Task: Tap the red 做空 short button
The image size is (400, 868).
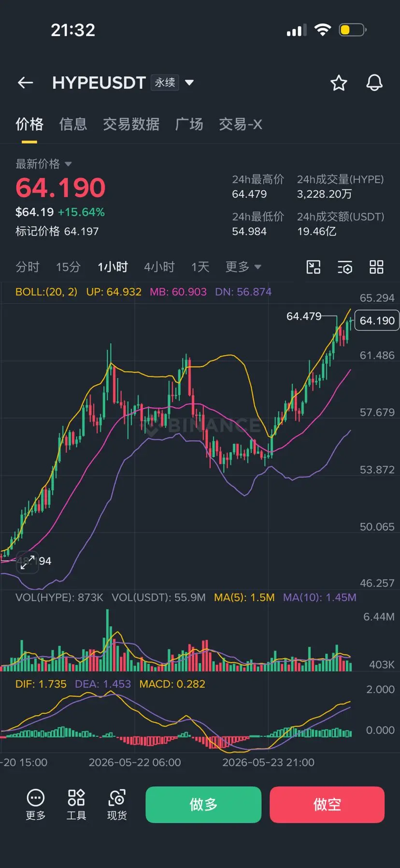Action: [x=327, y=805]
